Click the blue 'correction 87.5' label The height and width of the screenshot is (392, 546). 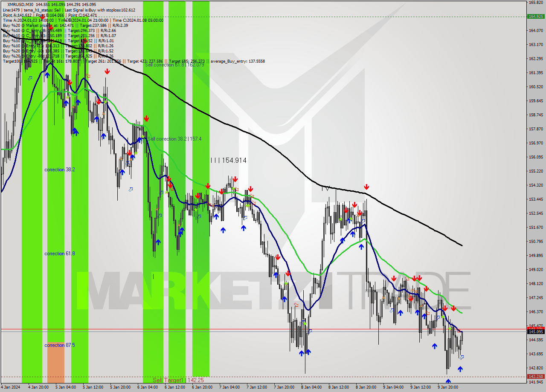point(60,345)
